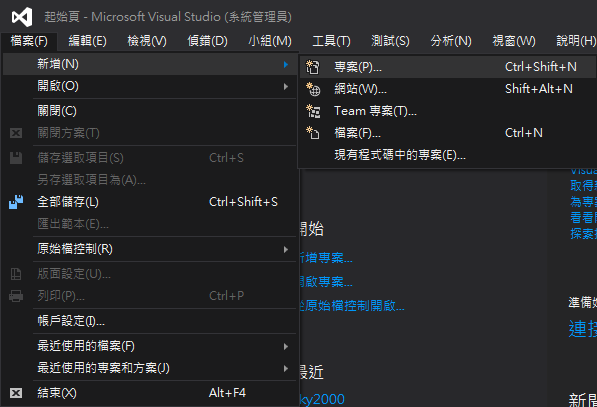Open the 視窗(W) menu

coord(514,41)
